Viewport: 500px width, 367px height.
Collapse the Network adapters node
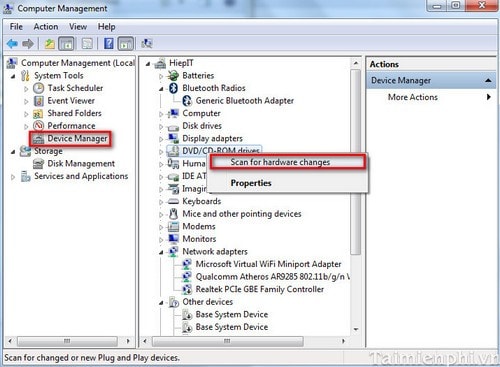point(161,252)
